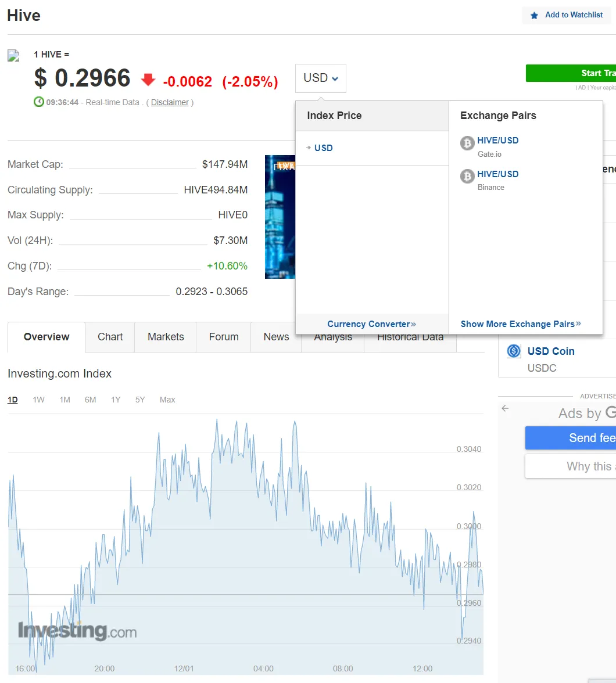Switch to the Chart tab

[x=110, y=337]
